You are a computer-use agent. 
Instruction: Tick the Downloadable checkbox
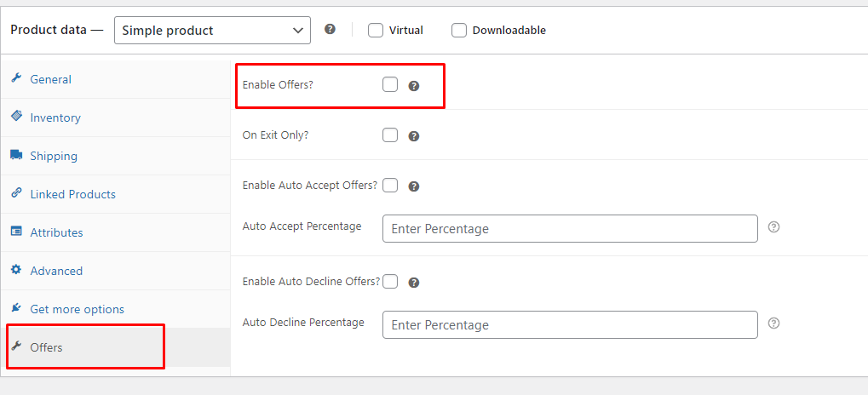click(x=459, y=31)
